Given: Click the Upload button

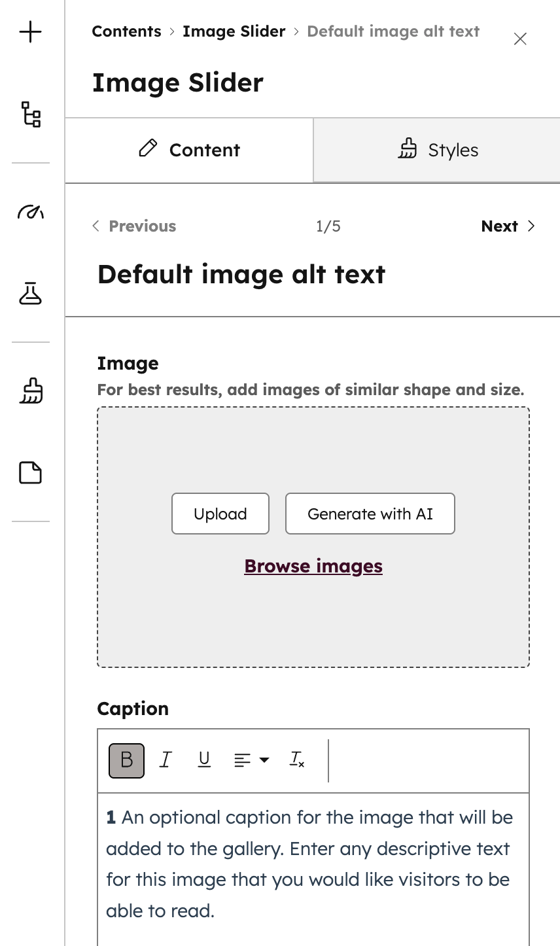Looking at the screenshot, I should click(x=220, y=514).
